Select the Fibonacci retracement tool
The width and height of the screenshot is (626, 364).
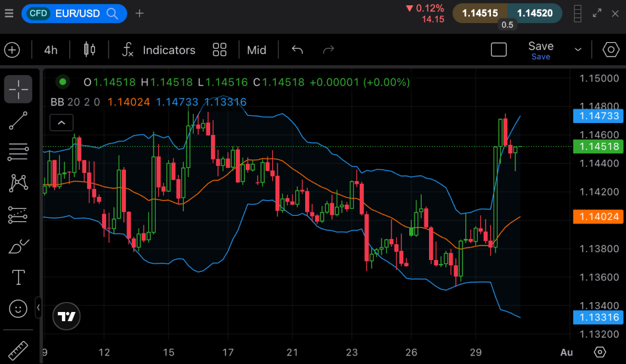(18, 152)
